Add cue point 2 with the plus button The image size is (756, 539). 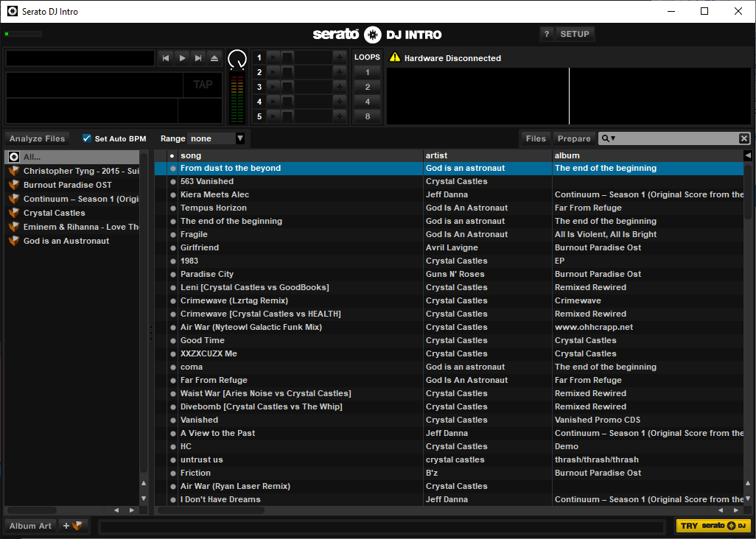click(x=340, y=72)
